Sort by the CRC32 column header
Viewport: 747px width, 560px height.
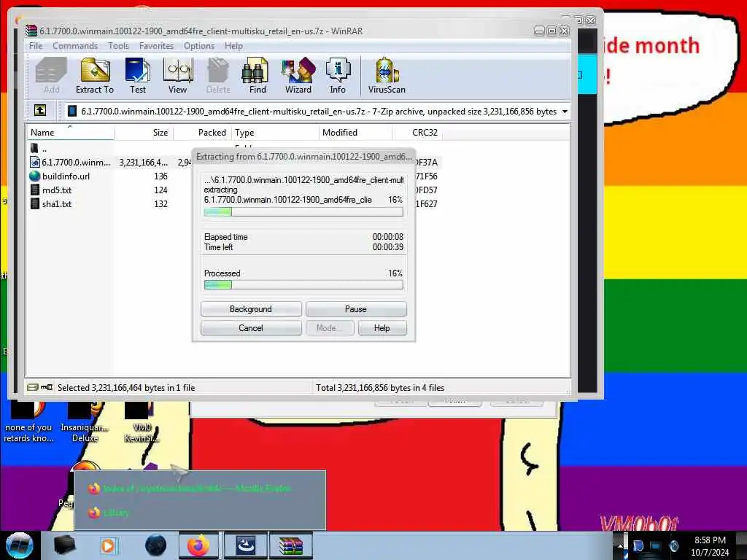[417, 133]
